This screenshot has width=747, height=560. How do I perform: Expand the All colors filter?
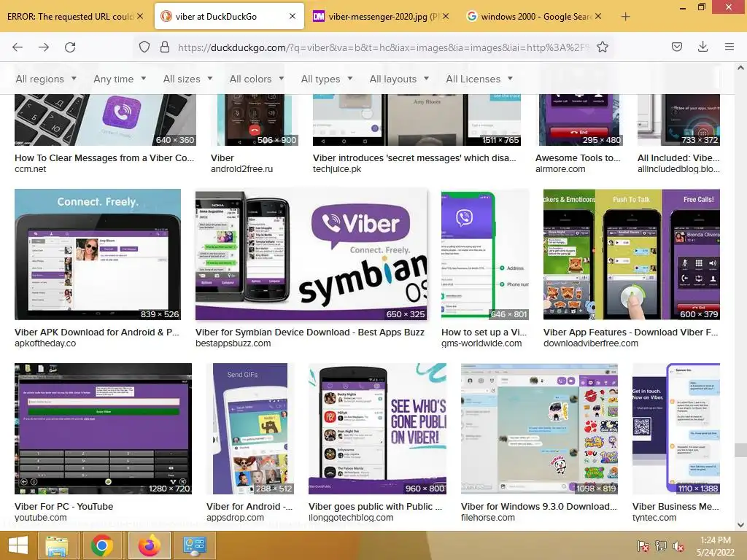[x=257, y=79]
